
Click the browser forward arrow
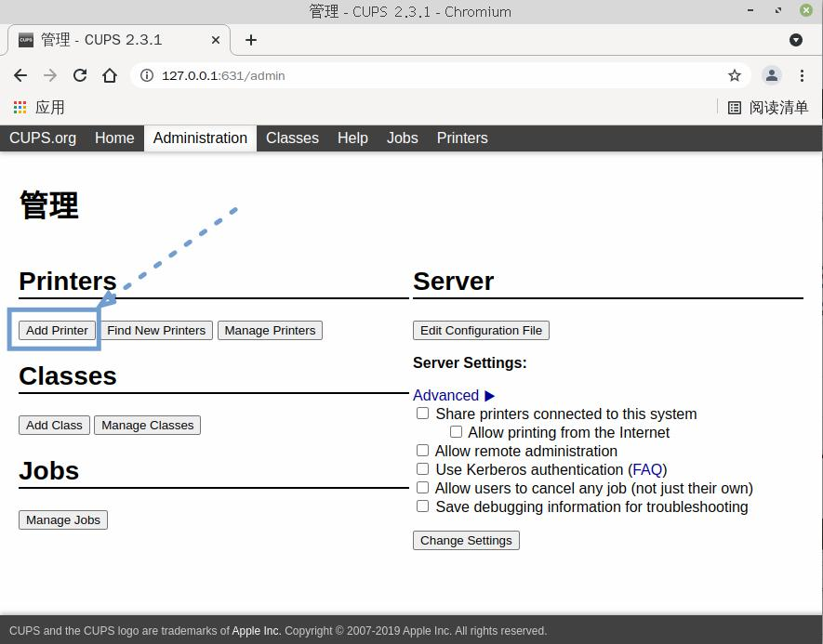(50, 75)
